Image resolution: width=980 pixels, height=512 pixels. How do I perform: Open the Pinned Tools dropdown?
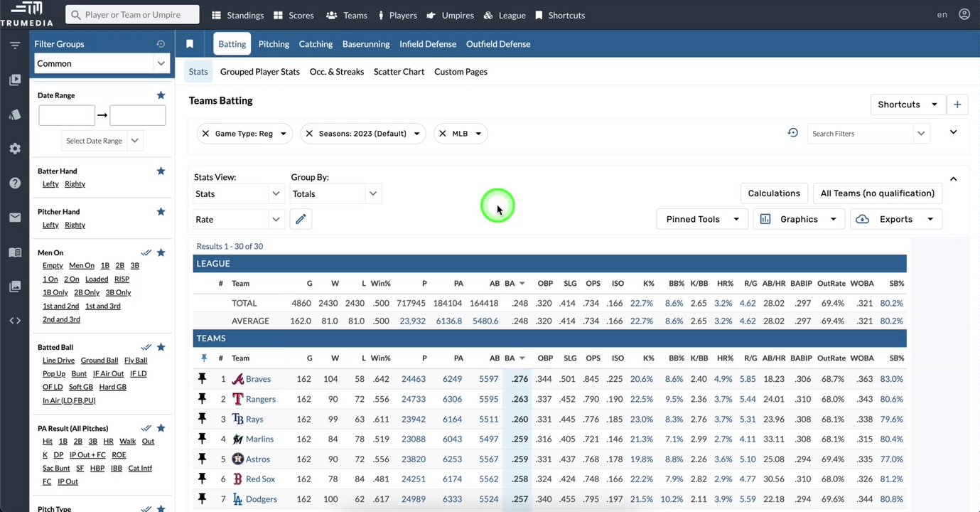tap(703, 219)
